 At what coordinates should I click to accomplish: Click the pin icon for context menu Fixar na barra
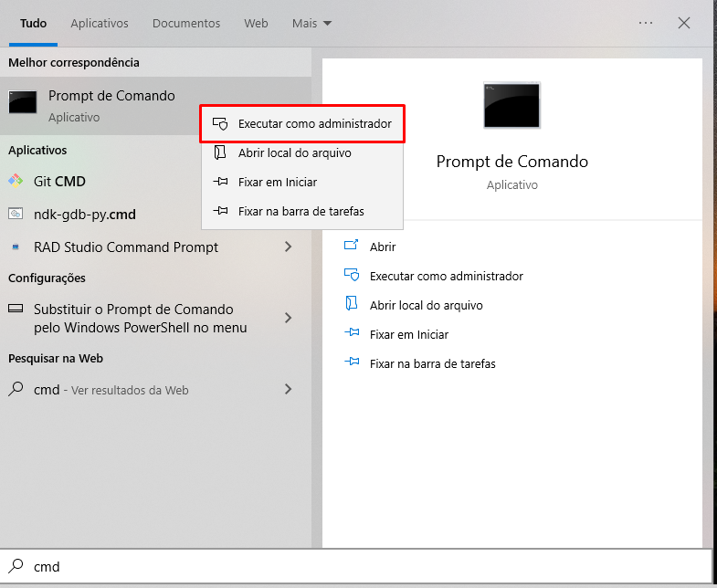coord(220,211)
